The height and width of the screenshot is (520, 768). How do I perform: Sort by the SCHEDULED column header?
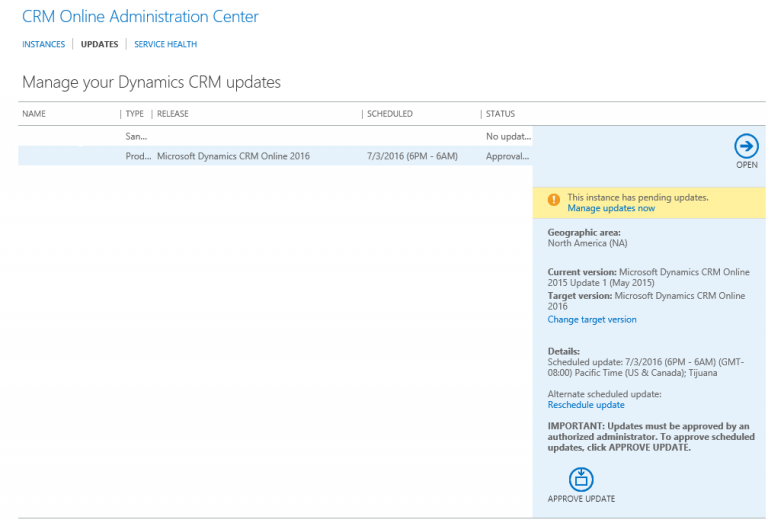[390, 114]
